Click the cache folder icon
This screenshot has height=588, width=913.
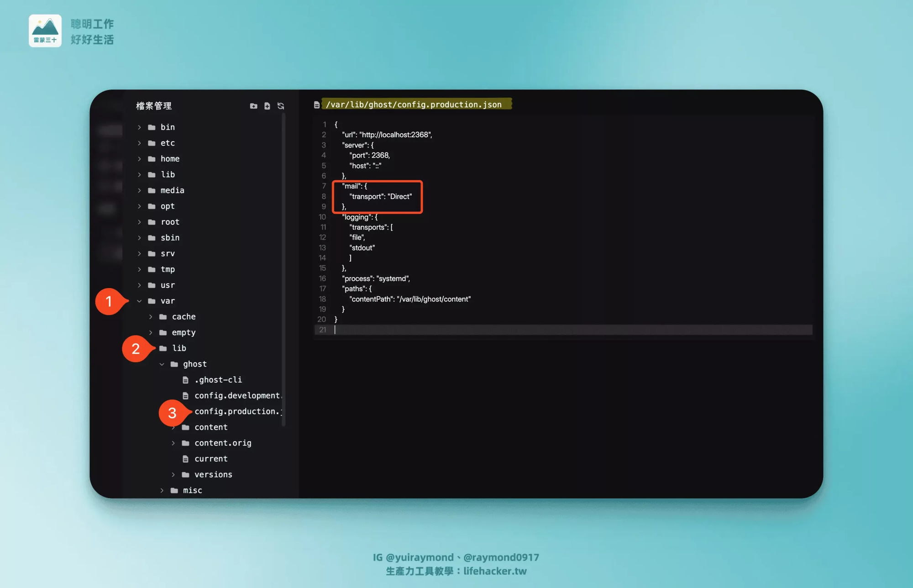pos(163,317)
